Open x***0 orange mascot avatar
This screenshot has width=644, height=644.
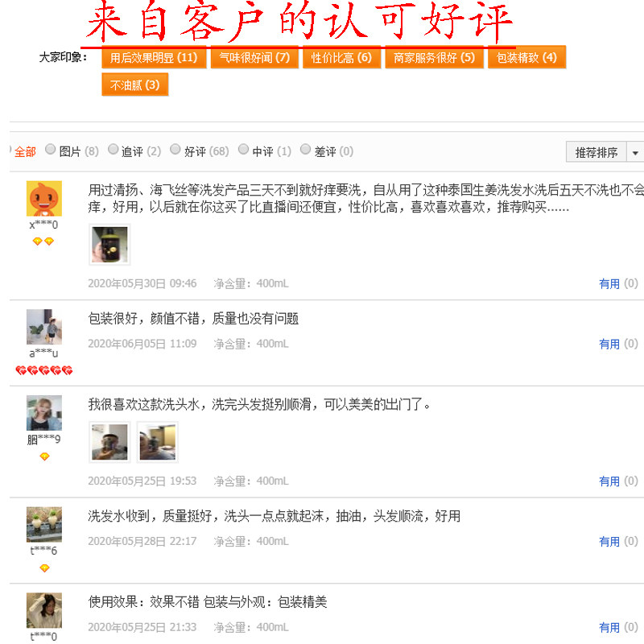(x=44, y=198)
